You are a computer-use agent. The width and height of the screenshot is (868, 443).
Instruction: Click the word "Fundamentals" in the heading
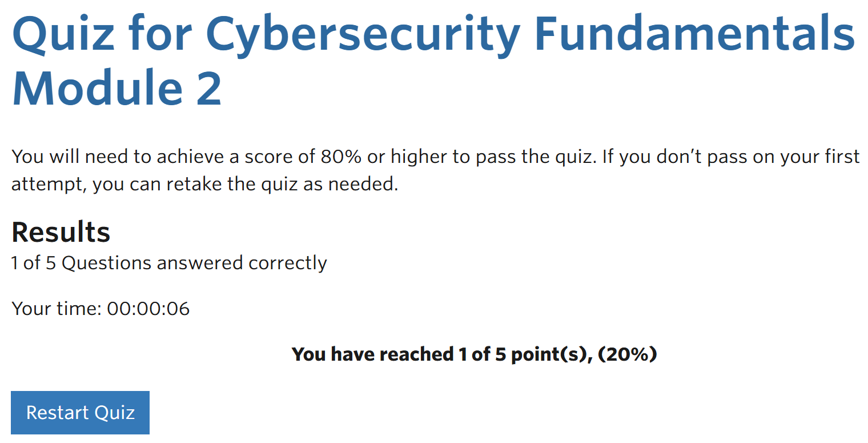tap(694, 33)
